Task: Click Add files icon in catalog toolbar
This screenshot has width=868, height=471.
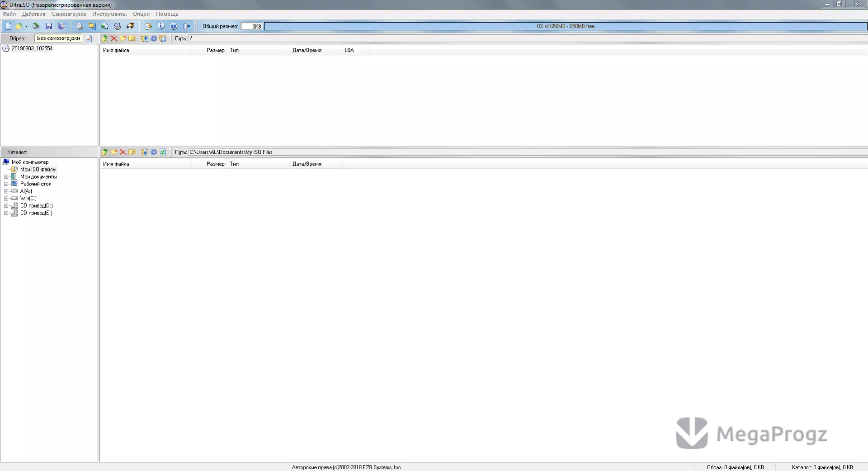Action: click(x=145, y=152)
